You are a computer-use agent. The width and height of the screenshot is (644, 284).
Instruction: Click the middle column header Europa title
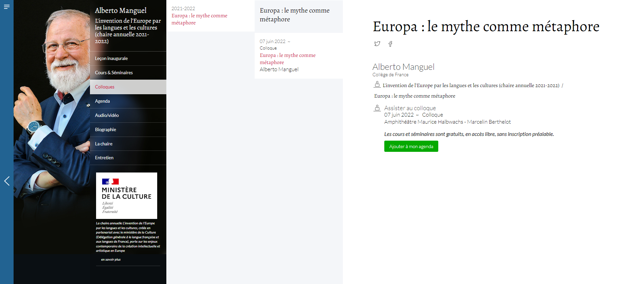click(x=295, y=15)
